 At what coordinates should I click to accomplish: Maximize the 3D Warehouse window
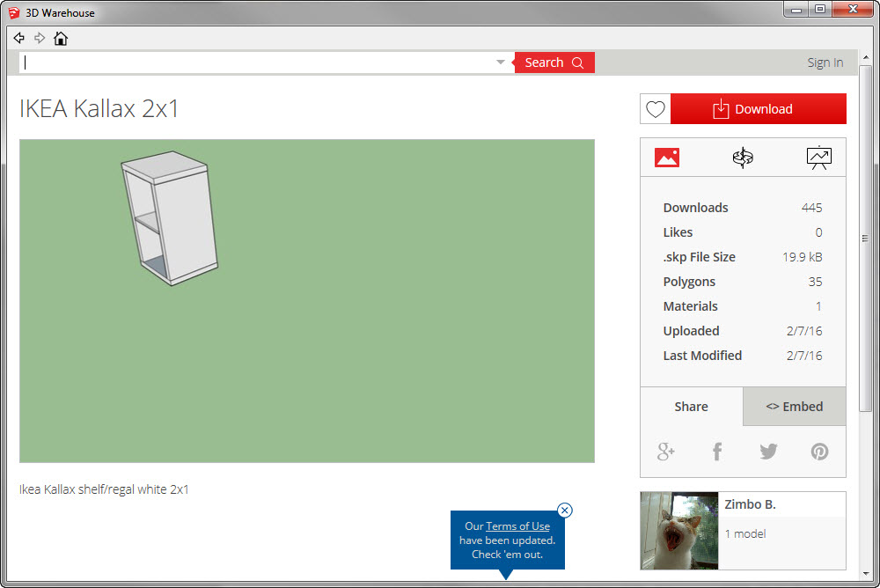820,10
